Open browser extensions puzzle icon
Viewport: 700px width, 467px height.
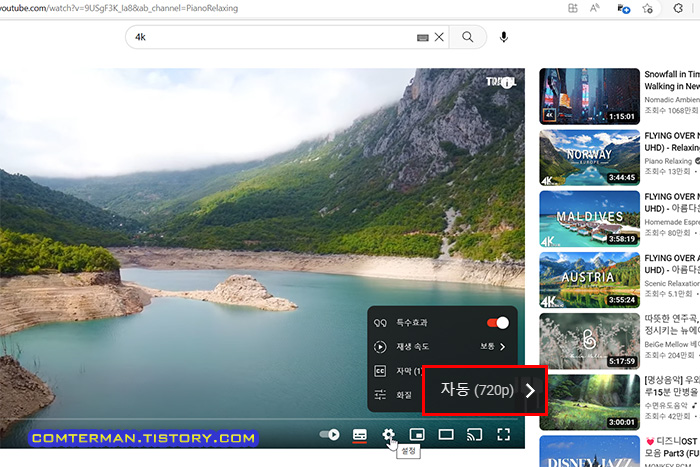point(678,8)
